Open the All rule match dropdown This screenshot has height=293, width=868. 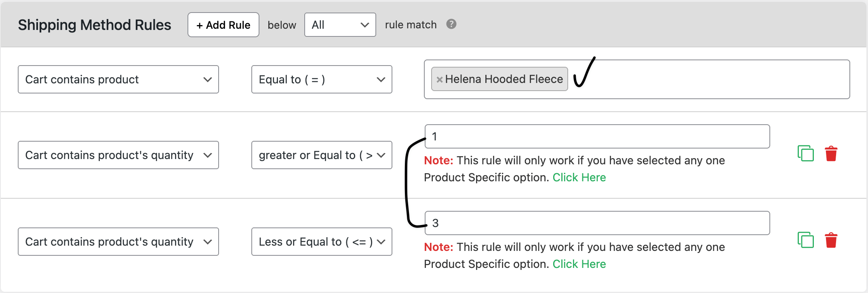(x=340, y=25)
